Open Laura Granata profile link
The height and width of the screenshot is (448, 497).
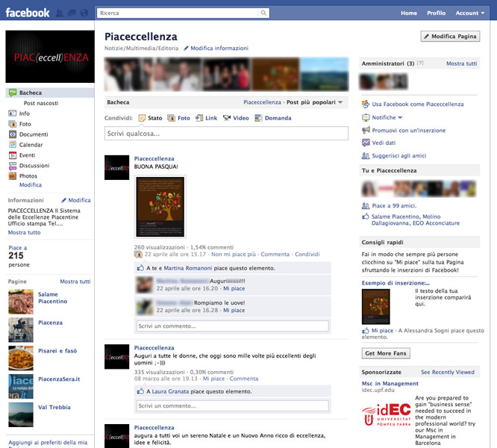point(170,391)
